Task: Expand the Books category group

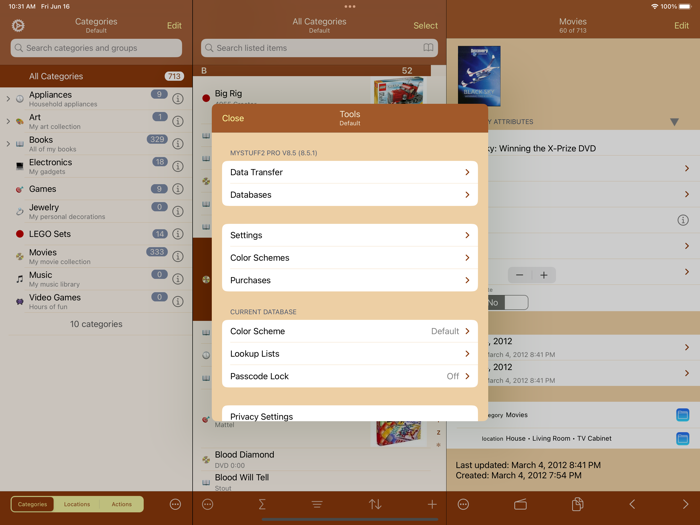Action: coord(8,144)
